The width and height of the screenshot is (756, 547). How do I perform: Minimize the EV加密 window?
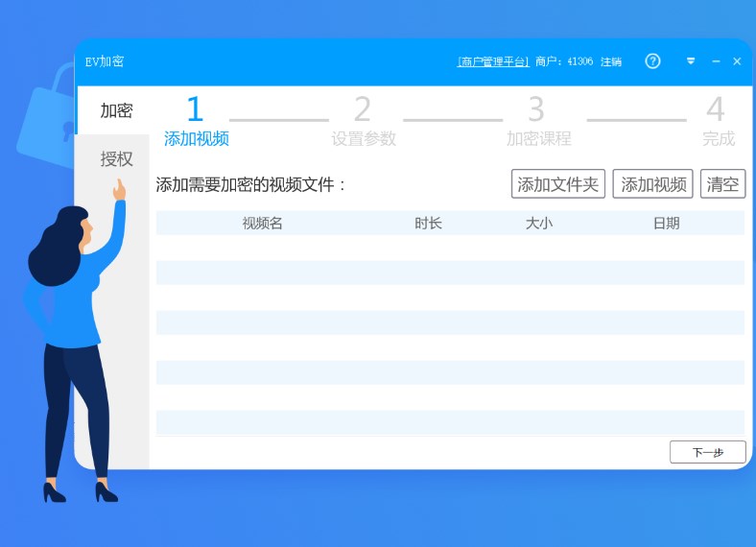(716, 61)
